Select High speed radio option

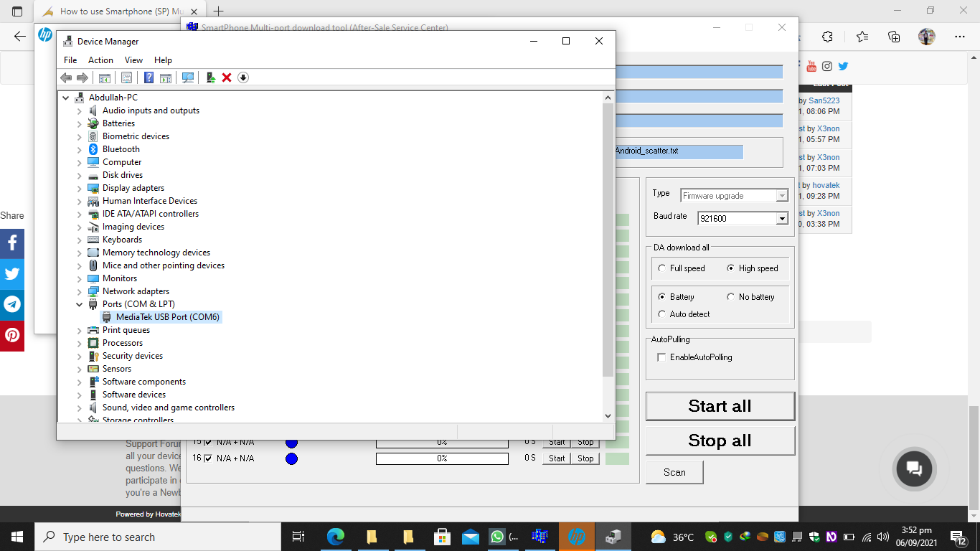[730, 268]
